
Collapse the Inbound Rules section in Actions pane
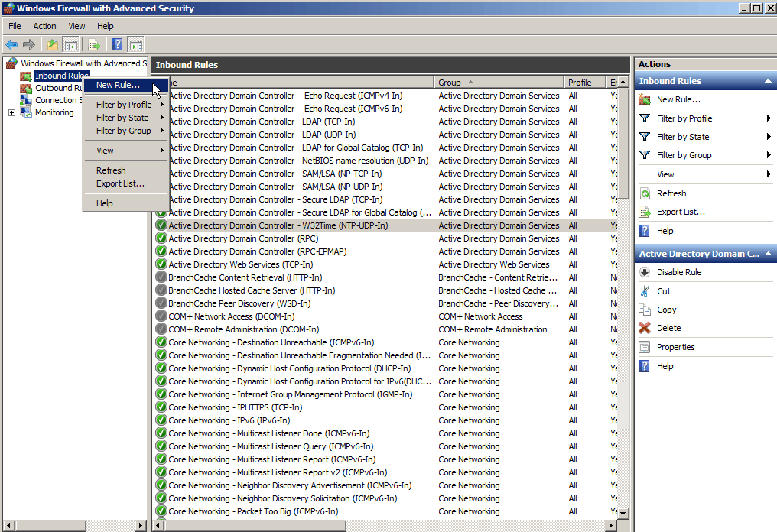(768, 81)
